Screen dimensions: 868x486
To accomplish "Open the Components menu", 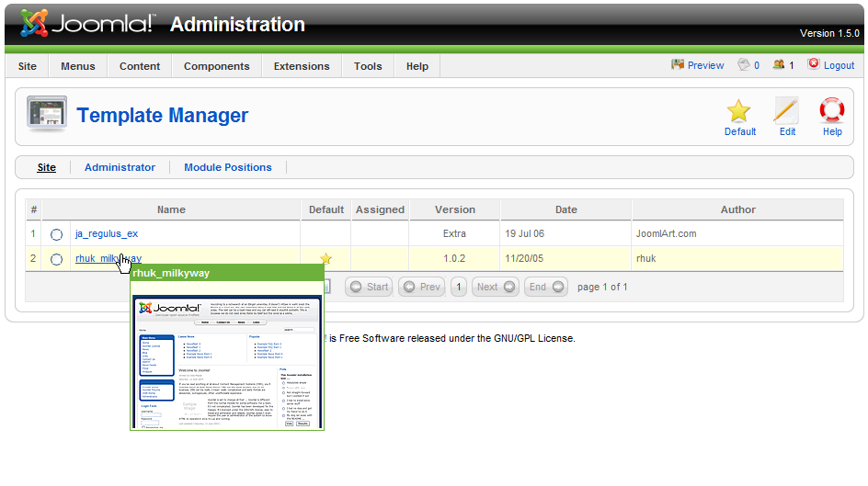I will tap(216, 66).
